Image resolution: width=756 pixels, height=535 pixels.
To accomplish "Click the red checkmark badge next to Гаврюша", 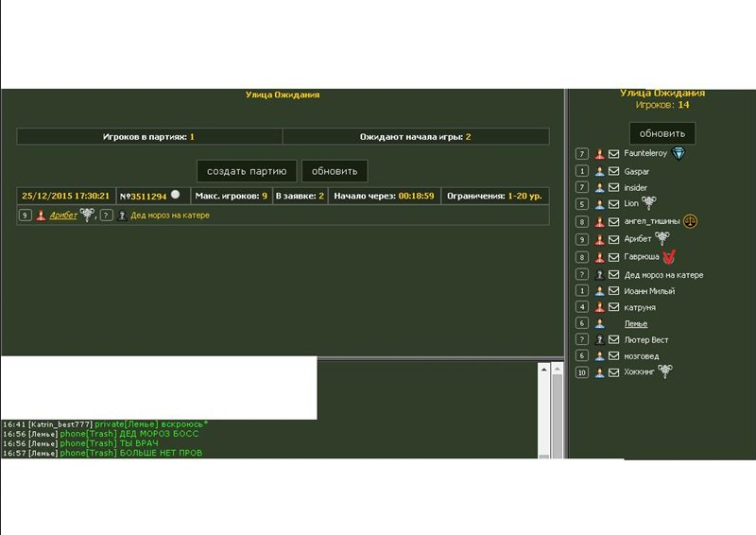I will [669, 256].
